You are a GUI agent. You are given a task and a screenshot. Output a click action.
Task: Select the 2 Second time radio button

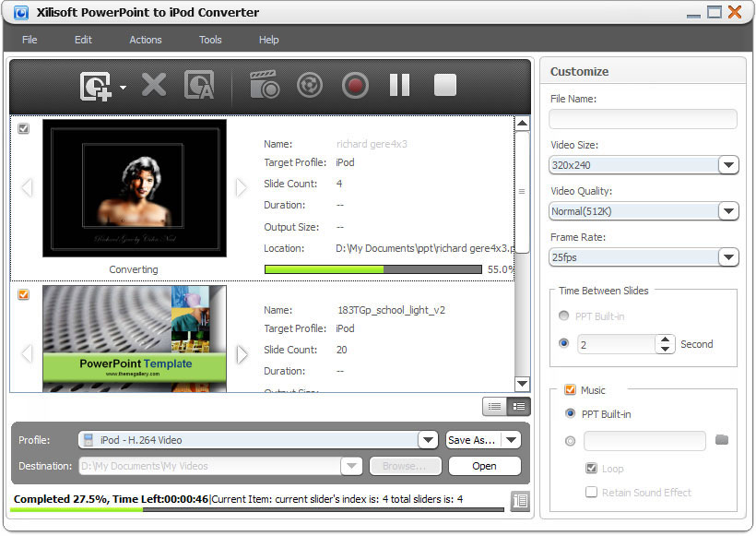(565, 343)
